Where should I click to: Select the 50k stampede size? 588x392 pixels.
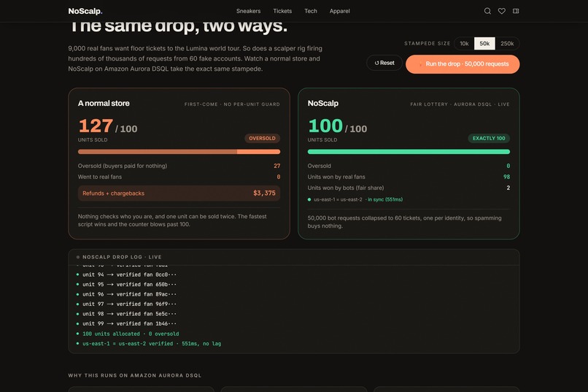coord(484,44)
